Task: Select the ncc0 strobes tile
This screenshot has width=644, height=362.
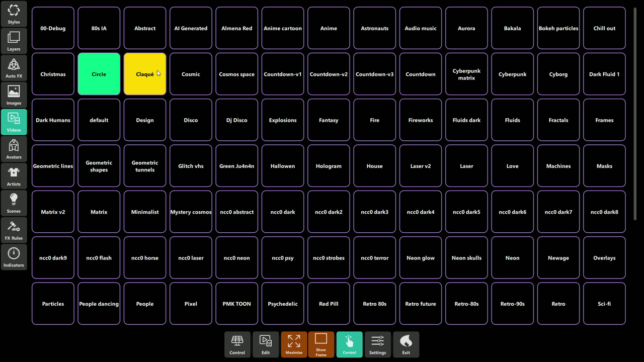Action: point(329,258)
